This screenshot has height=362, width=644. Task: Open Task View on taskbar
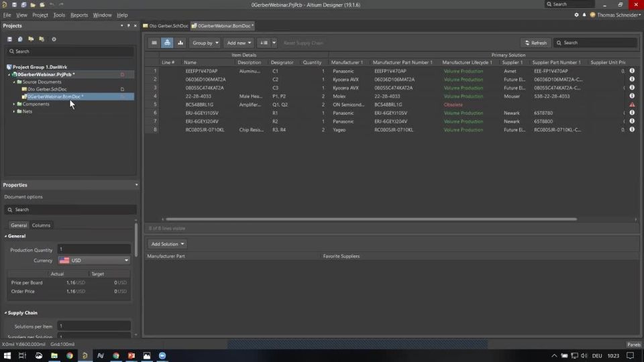pos(22,355)
